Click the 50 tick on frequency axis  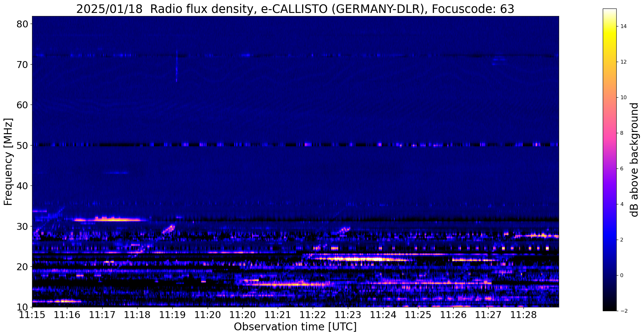point(23,145)
